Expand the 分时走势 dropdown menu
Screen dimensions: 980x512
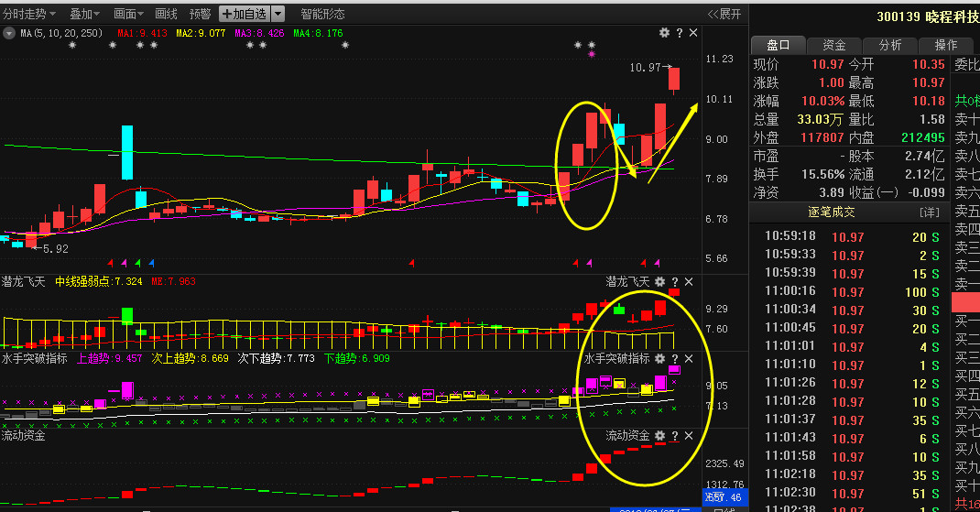(x=29, y=14)
